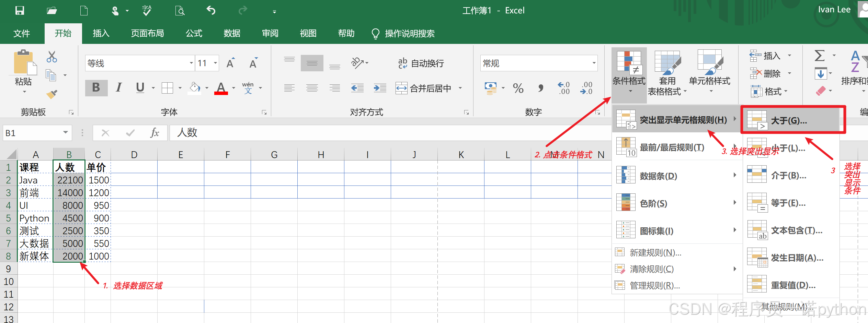Image resolution: width=868 pixels, height=323 pixels.
Task: Click the Comma Style icon
Action: [541, 88]
